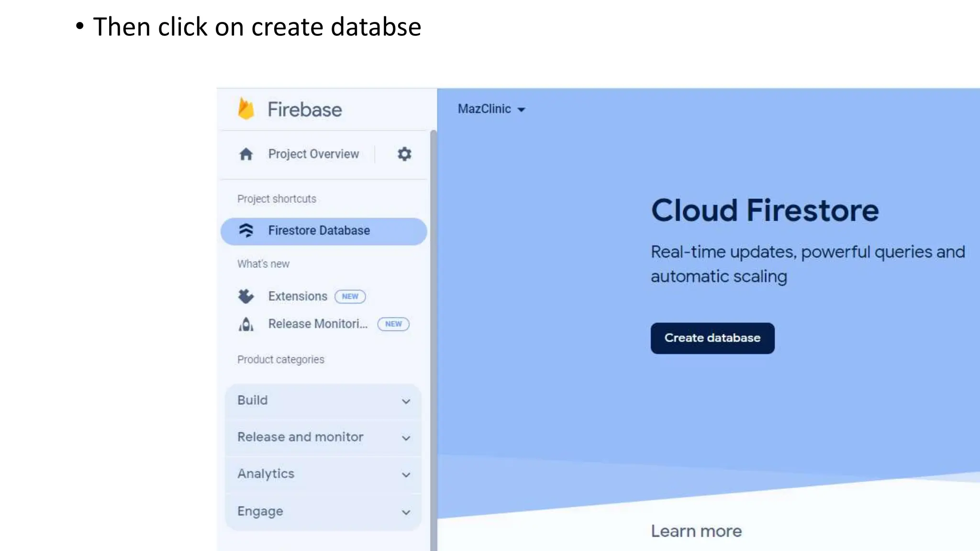Click the Create database button
This screenshot has width=980, height=551.
[x=712, y=338]
